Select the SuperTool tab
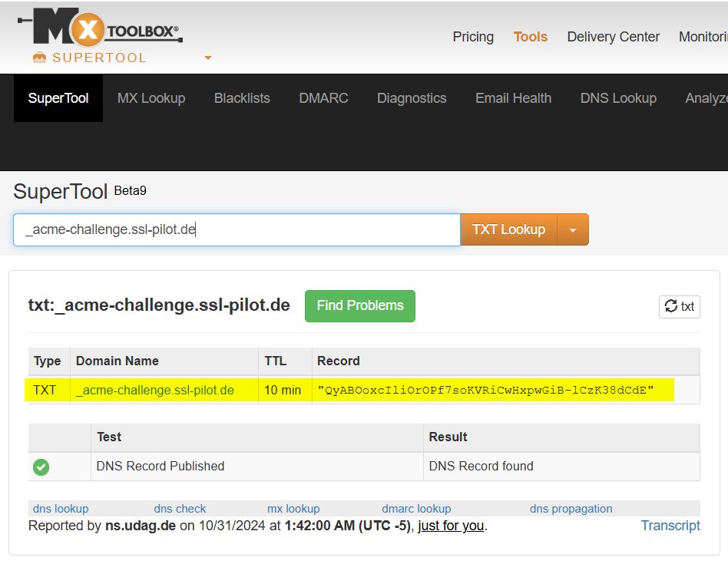The height and width of the screenshot is (564, 728). click(x=58, y=98)
